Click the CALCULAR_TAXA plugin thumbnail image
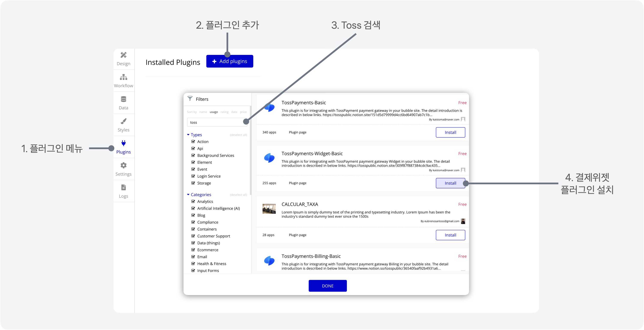The image size is (644, 330). pyautogui.click(x=269, y=209)
